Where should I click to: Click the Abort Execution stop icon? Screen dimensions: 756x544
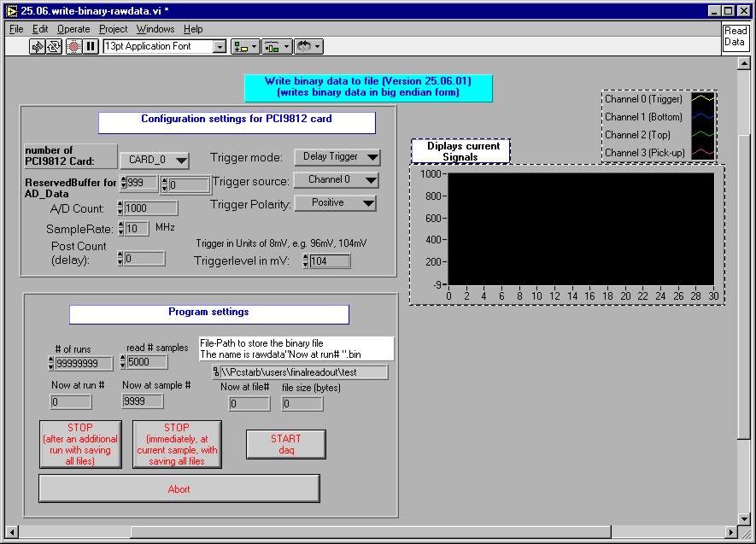[73, 47]
